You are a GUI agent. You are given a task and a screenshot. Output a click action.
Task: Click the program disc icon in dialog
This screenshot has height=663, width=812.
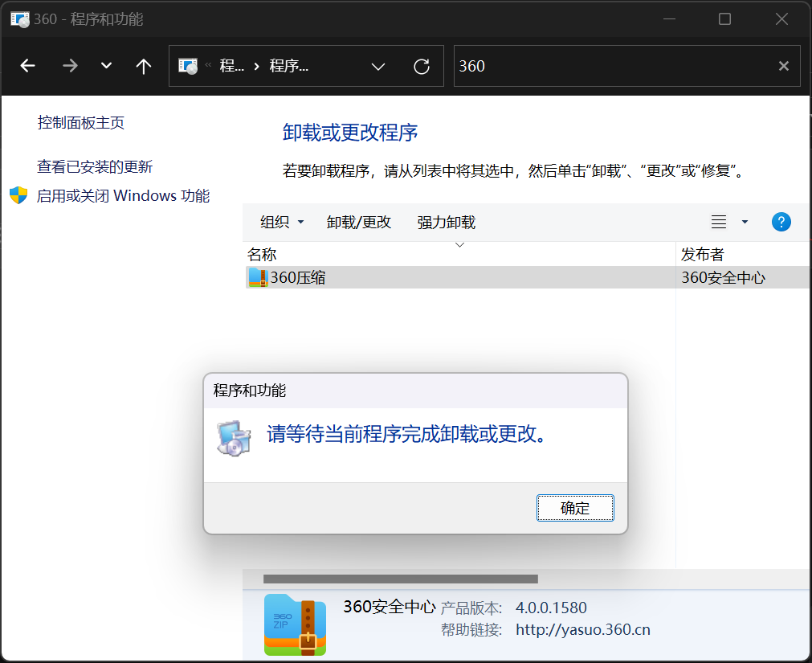[x=234, y=438]
